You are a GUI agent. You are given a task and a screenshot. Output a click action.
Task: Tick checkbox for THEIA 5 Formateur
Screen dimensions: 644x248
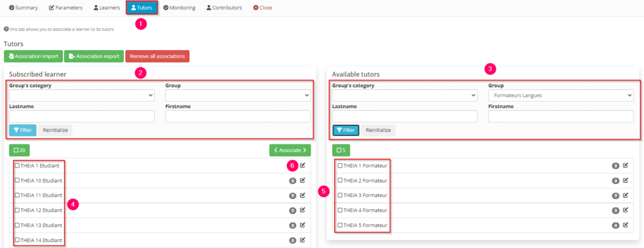tap(340, 225)
